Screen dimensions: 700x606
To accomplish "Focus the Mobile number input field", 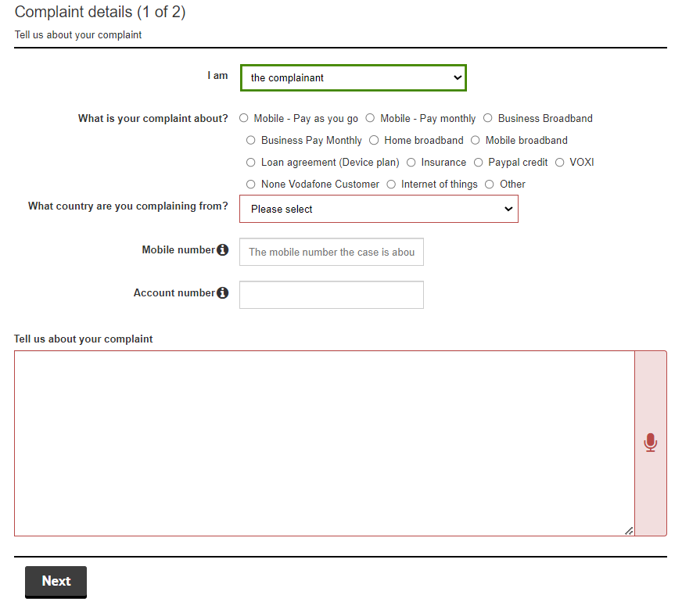I will tap(332, 253).
